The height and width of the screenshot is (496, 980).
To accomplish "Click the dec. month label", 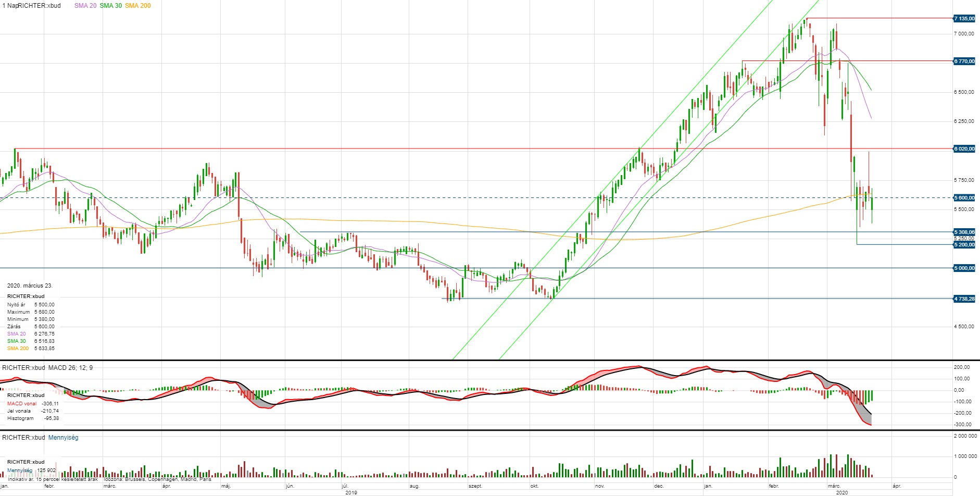I will [x=659, y=486].
